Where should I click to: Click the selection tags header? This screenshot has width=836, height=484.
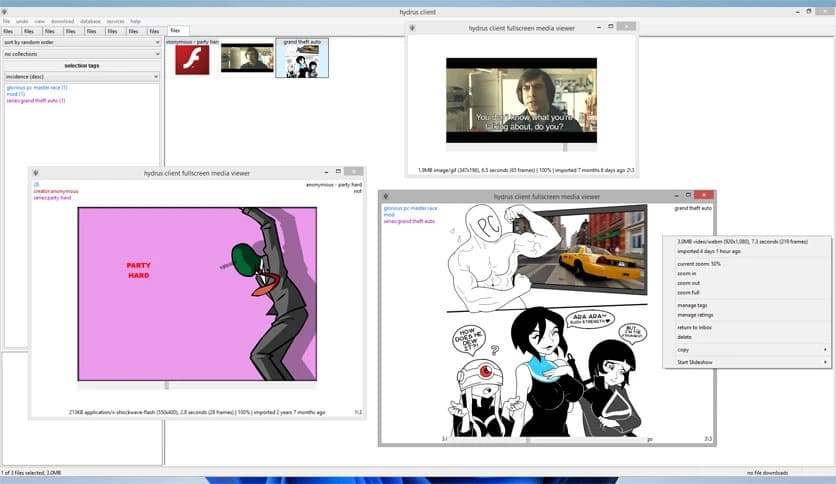(82, 66)
